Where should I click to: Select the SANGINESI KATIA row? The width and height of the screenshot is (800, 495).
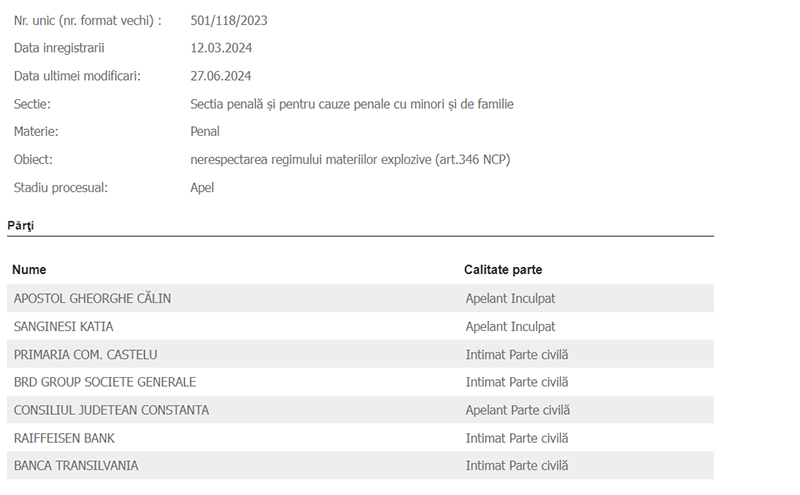pyautogui.click(x=360, y=326)
